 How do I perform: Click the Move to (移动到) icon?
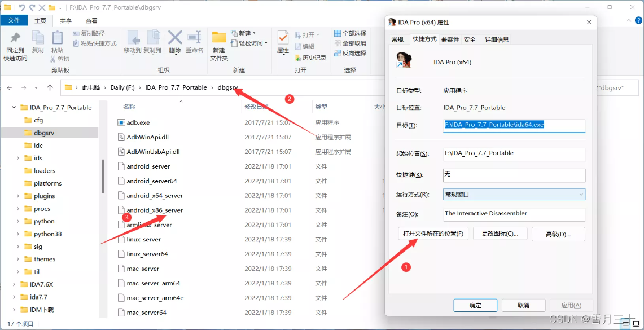(132, 37)
